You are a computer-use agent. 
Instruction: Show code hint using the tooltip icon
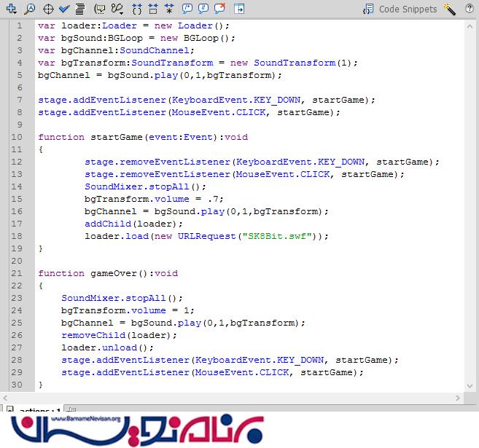tap(100, 9)
